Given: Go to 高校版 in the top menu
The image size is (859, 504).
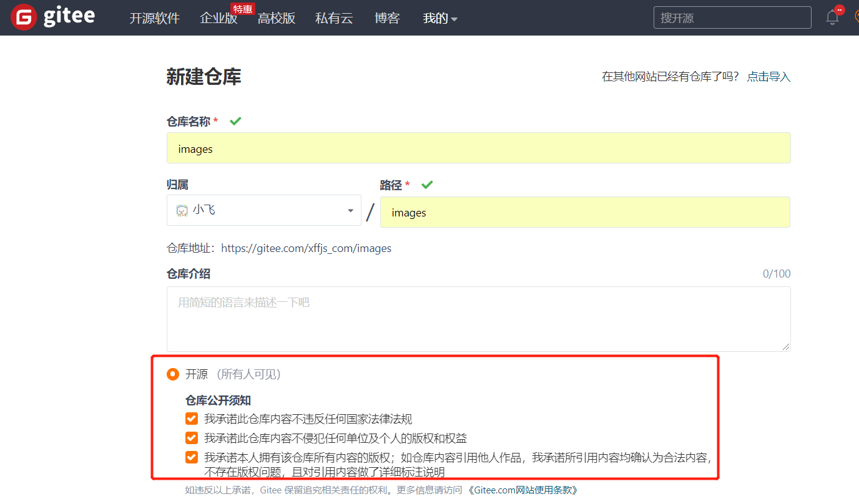Looking at the screenshot, I should click(276, 18).
